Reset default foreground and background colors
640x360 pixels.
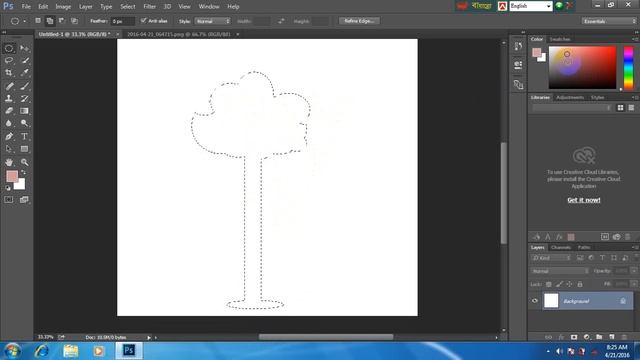point(8,188)
